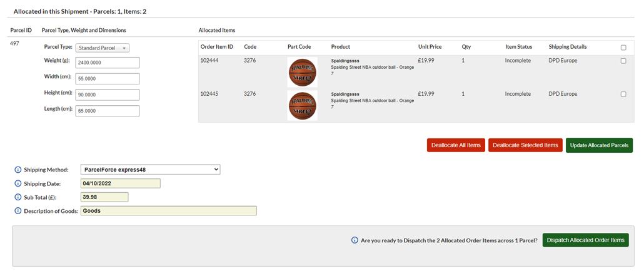Image resolution: width=644 pixels, height=273 pixels.
Task: Check the box for order item 102444
Action: (623, 61)
